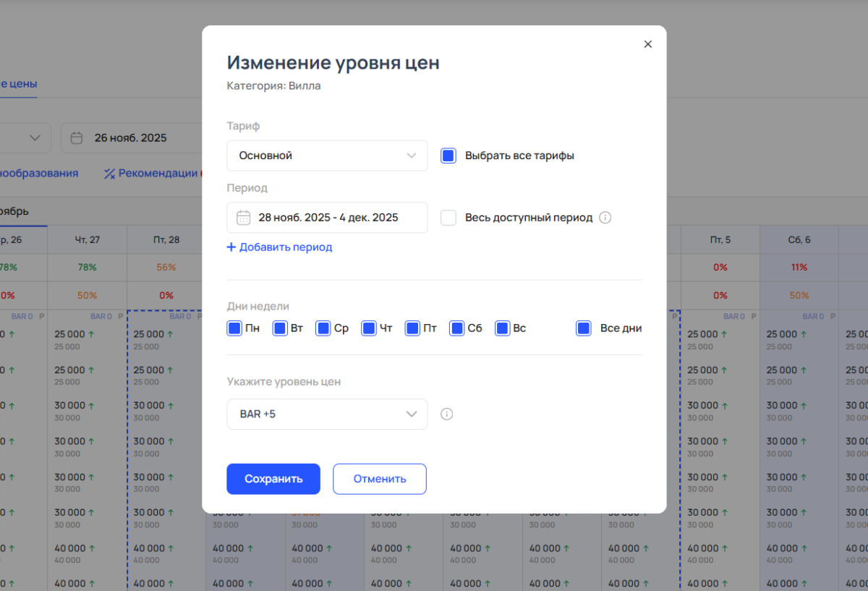Image resolution: width=868 pixels, height=591 pixels.
Task: Open the BAR +5 price level dropdown
Action: point(327,414)
